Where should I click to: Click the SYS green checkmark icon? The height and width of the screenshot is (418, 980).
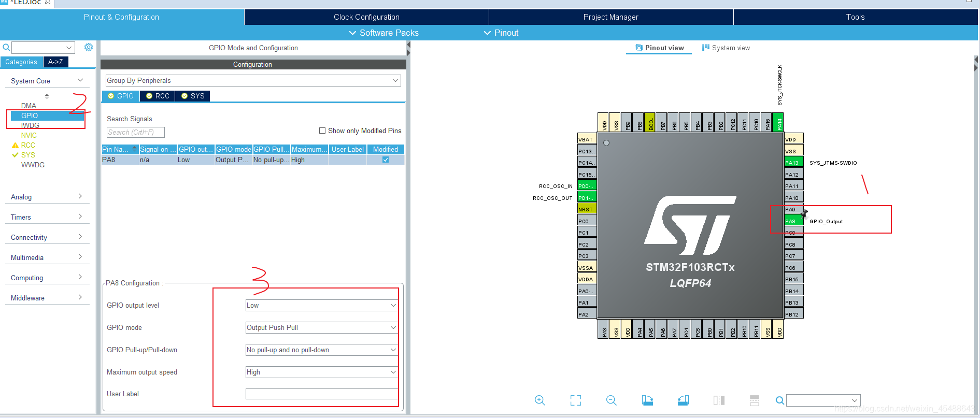[x=15, y=155]
